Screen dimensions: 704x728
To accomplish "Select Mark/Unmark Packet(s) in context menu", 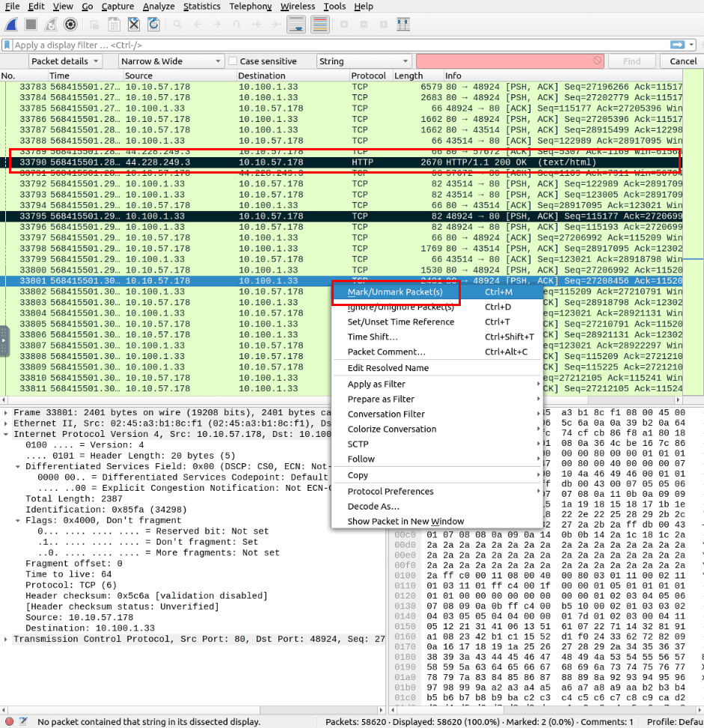I will click(395, 292).
